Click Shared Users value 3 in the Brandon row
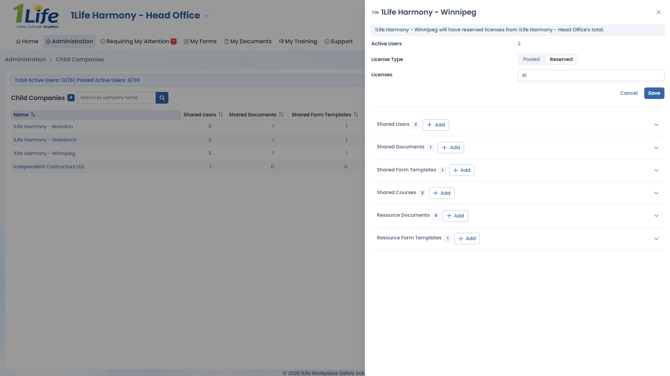This screenshot has height=376, width=670. [x=209, y=126]
